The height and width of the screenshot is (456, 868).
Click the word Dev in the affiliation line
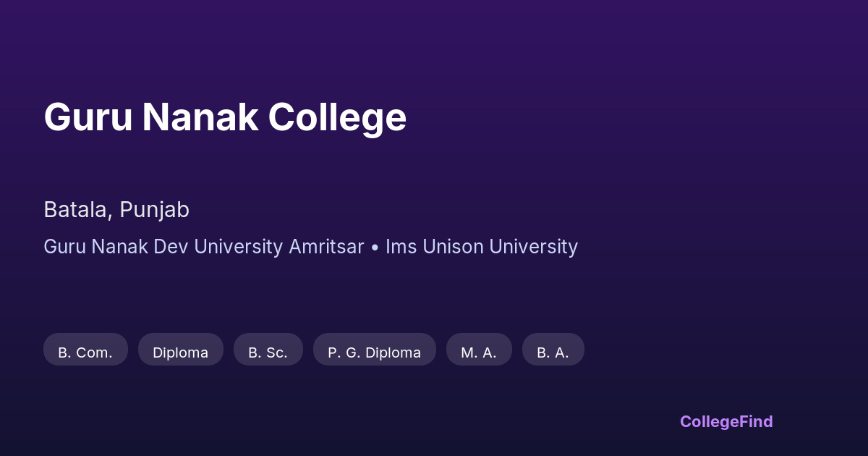tap(171, 247)
